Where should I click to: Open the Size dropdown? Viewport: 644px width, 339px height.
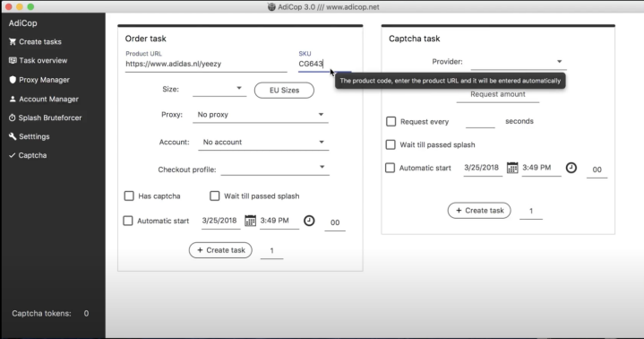coord(219,89)
